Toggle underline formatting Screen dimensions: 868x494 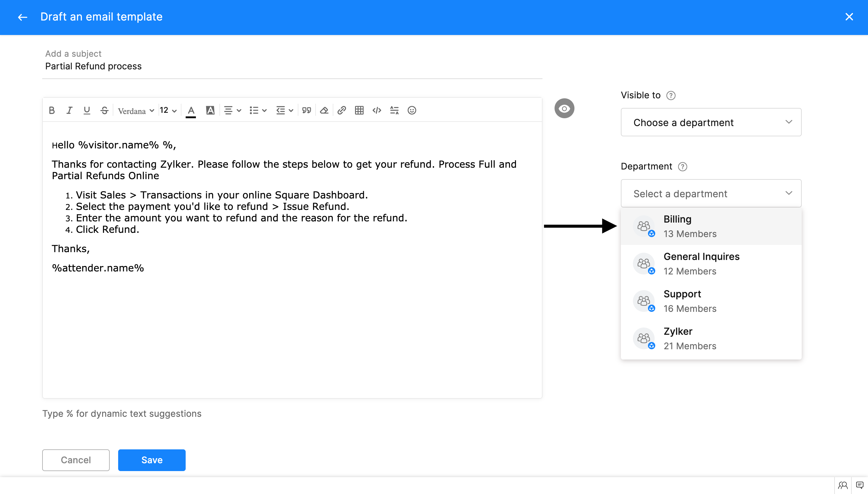tap(87, 110)
